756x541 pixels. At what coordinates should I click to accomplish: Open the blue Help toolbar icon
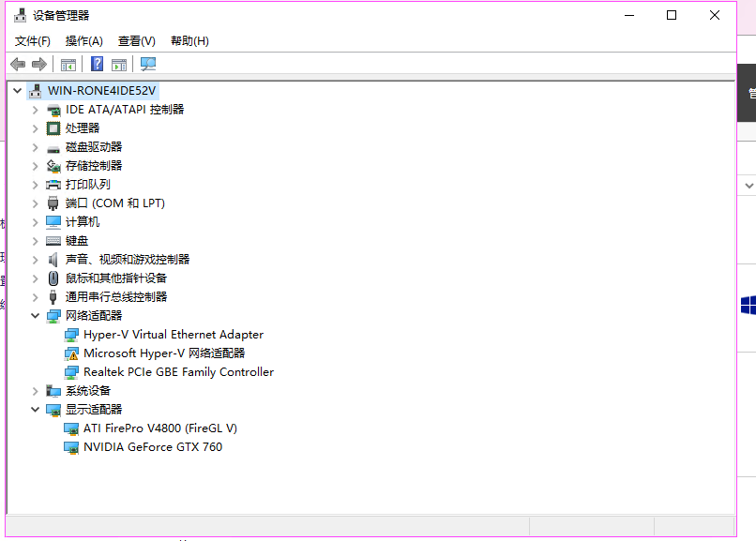click(97, 64)
